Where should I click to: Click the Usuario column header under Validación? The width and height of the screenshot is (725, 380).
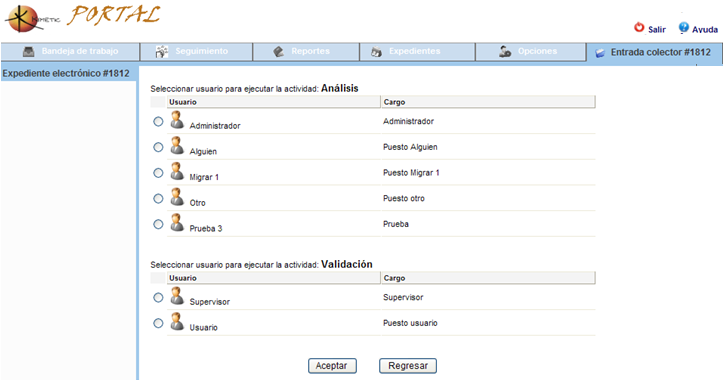[273, 278]
